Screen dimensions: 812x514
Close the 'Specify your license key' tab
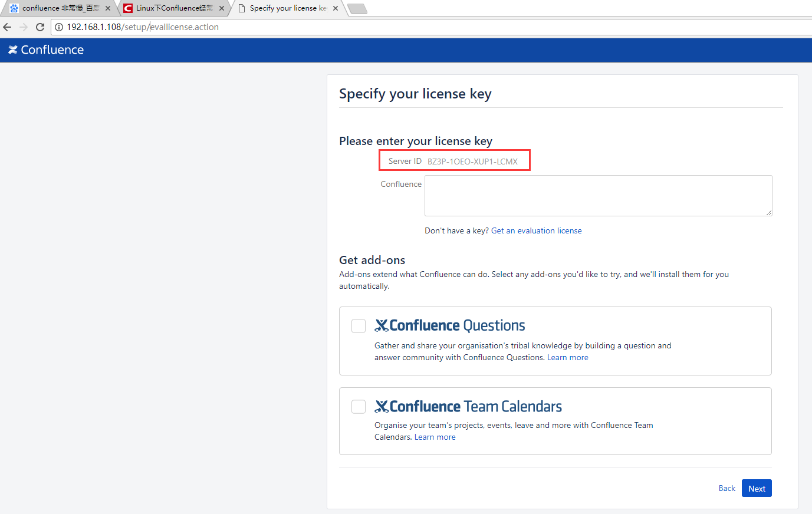pyautogui.click(x=336, y=8)
